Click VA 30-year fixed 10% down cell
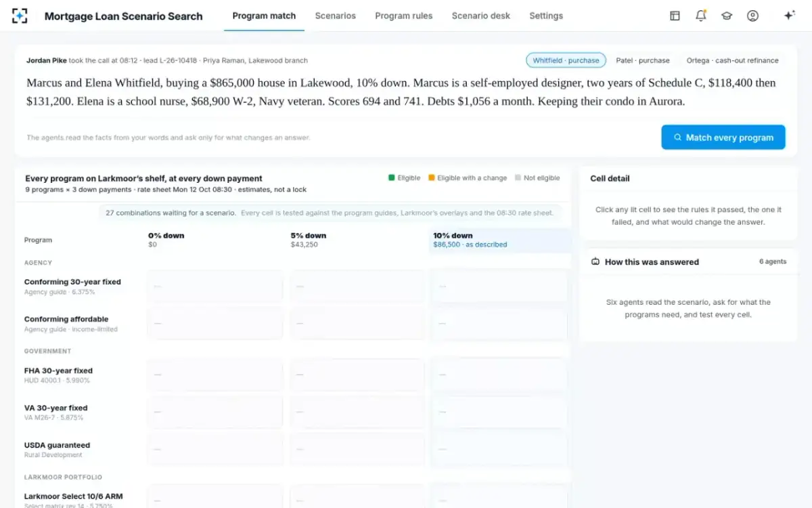812x508 pixels. [x=499, y=412]
